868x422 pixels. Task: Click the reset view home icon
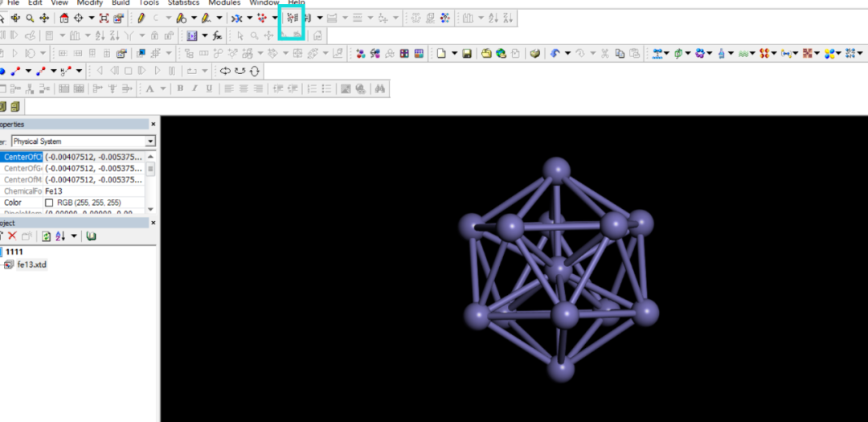(64, 18)
